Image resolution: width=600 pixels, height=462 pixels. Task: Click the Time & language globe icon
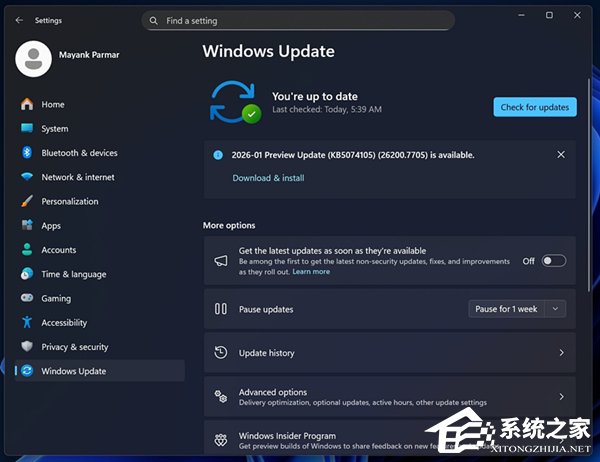tap(27, 274)
